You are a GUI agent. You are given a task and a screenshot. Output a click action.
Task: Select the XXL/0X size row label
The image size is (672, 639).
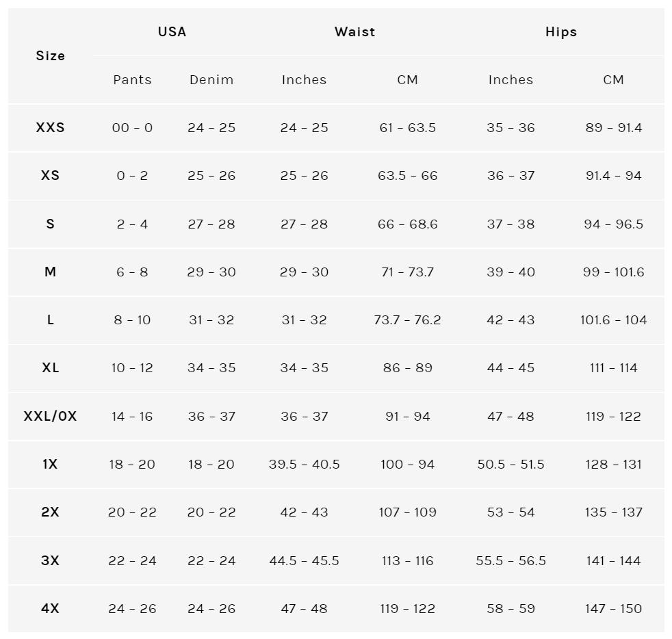[50, 417]
